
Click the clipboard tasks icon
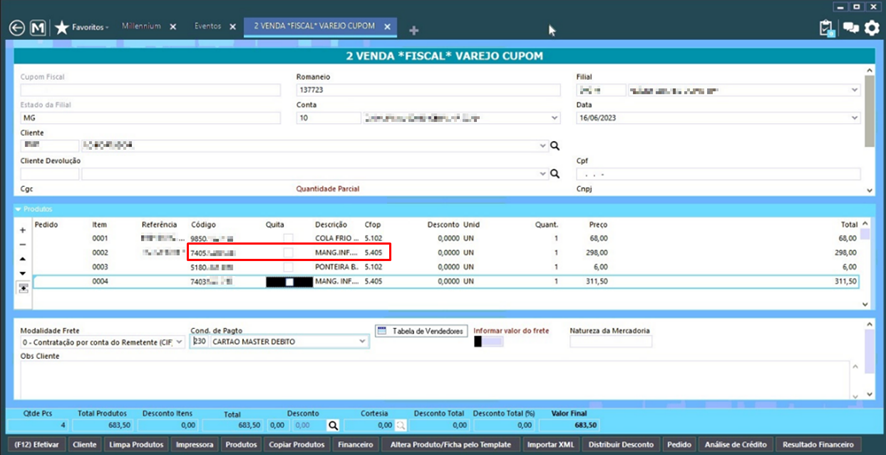pos(826,28)
